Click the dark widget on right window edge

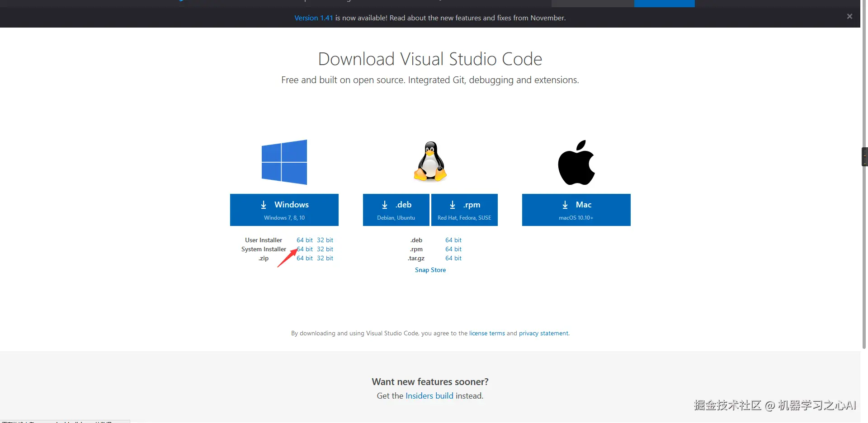point(865,157)
